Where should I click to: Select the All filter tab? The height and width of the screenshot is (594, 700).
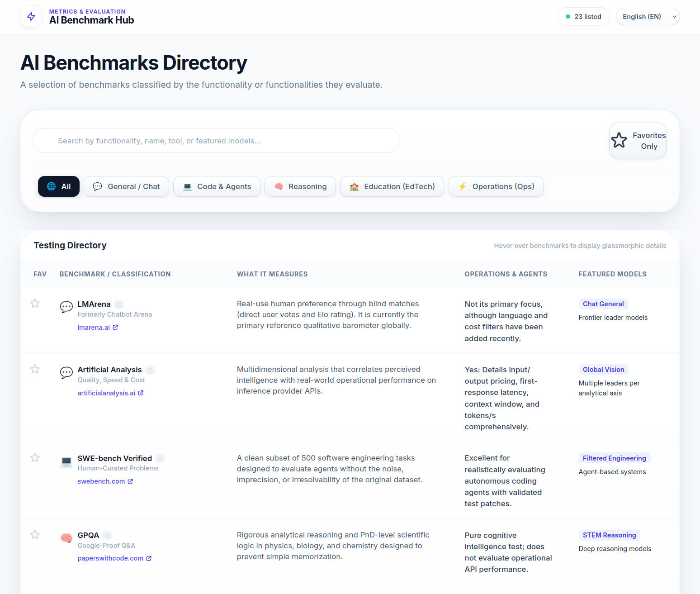tap(59, 186)
